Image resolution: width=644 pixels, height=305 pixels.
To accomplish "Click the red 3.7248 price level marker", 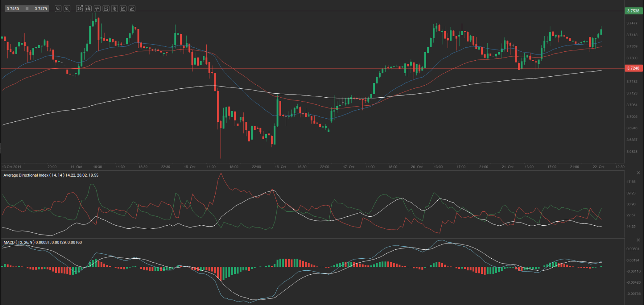I will click(x=633, y=68).
